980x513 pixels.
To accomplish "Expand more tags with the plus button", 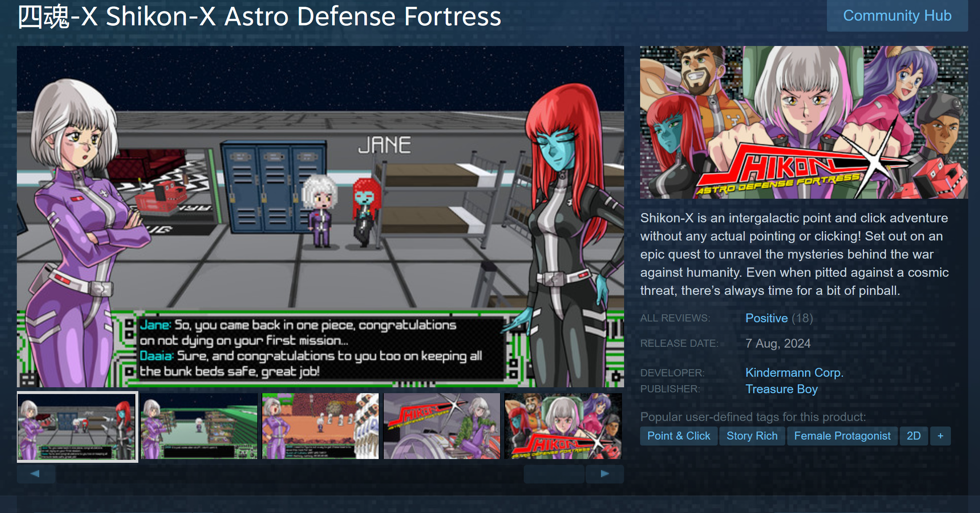I will [x=940, y=436].
